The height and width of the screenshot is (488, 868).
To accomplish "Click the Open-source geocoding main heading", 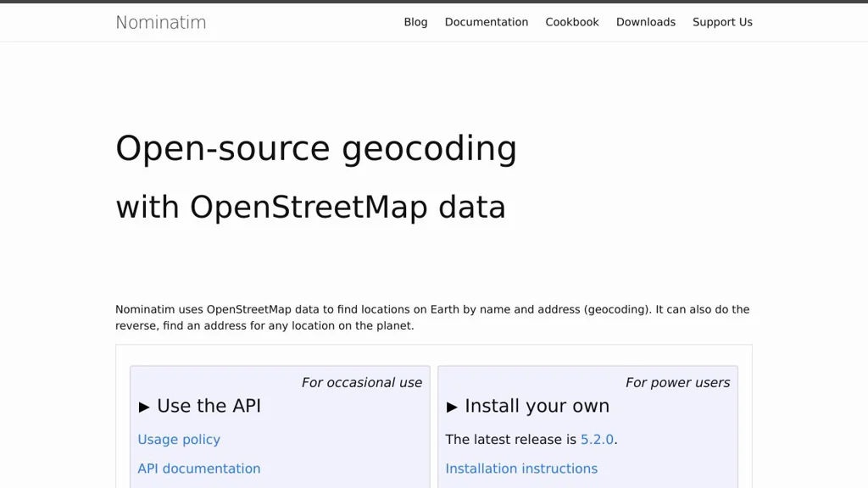I will click(x=315, y=148).
